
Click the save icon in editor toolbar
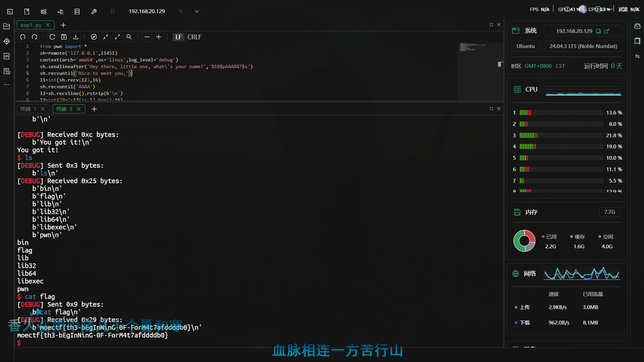[x=64, y=37]
